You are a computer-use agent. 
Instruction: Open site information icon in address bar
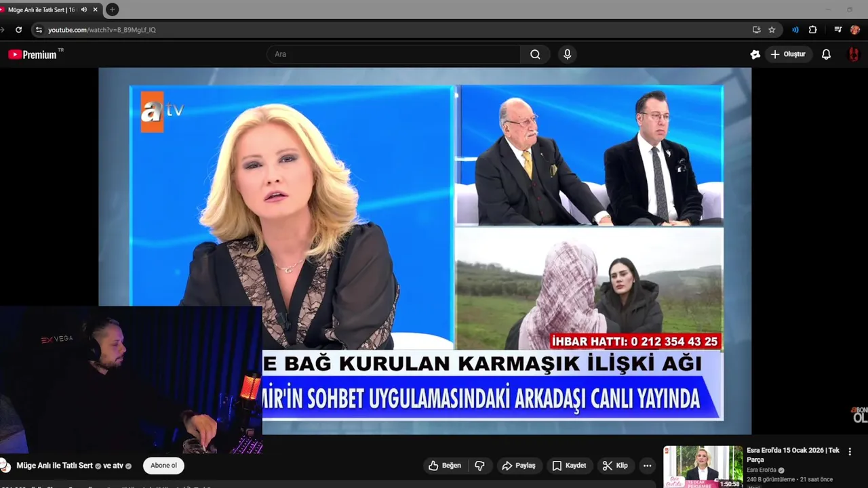pos(39,30)
